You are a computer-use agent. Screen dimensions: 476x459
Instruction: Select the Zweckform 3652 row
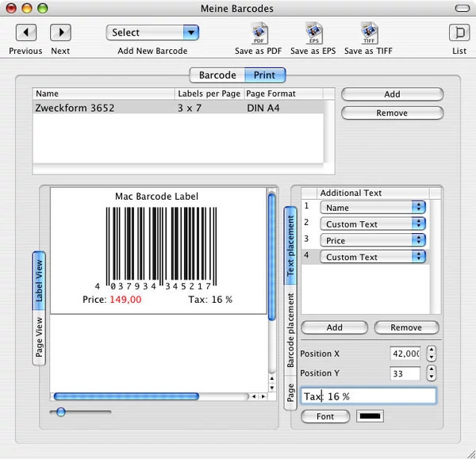178,108
